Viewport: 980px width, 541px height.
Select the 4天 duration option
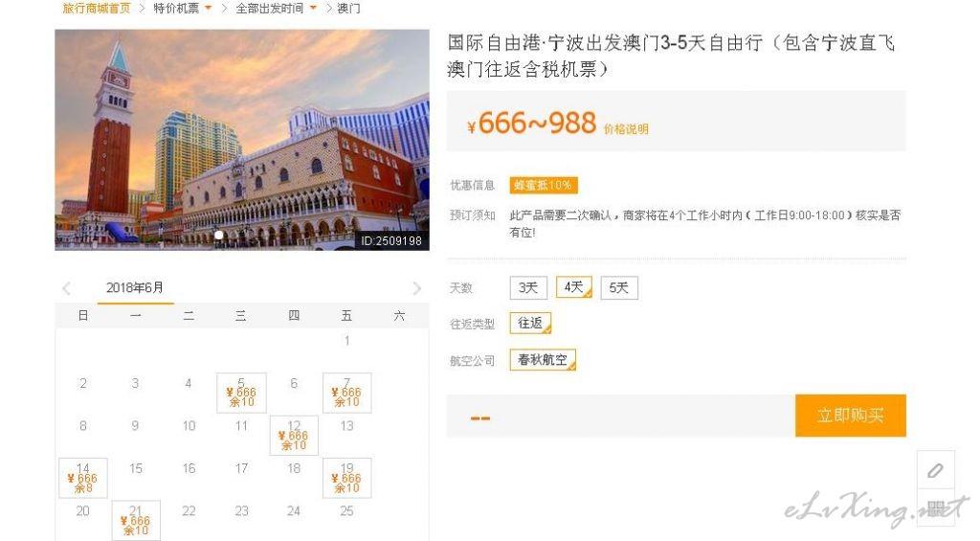point(574,287)
